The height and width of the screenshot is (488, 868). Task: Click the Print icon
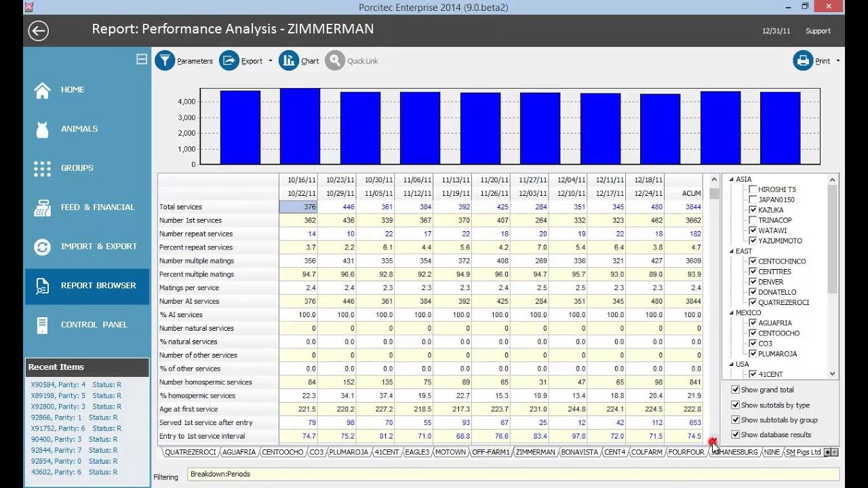coord(804,61)
